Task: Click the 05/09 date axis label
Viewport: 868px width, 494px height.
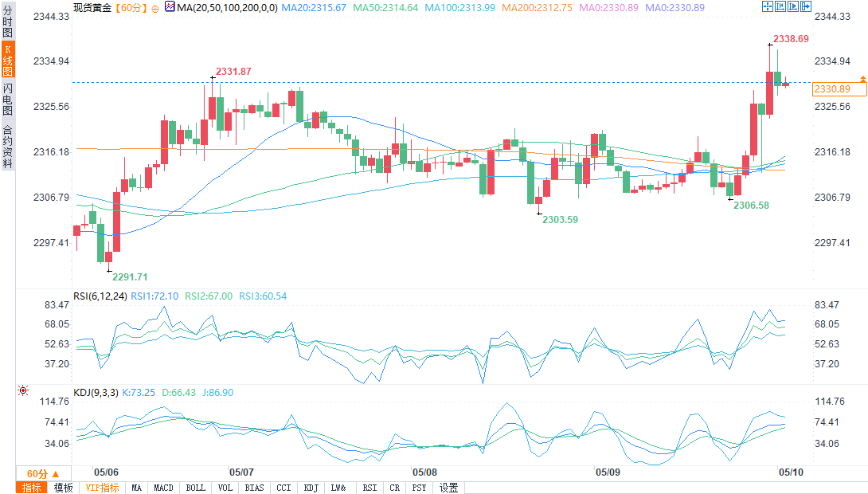Action: click(x=608, y=472)
